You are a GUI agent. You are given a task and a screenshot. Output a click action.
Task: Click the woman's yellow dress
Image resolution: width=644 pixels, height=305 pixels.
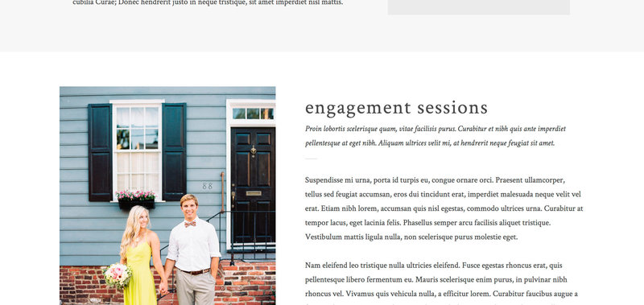point(139,274)
